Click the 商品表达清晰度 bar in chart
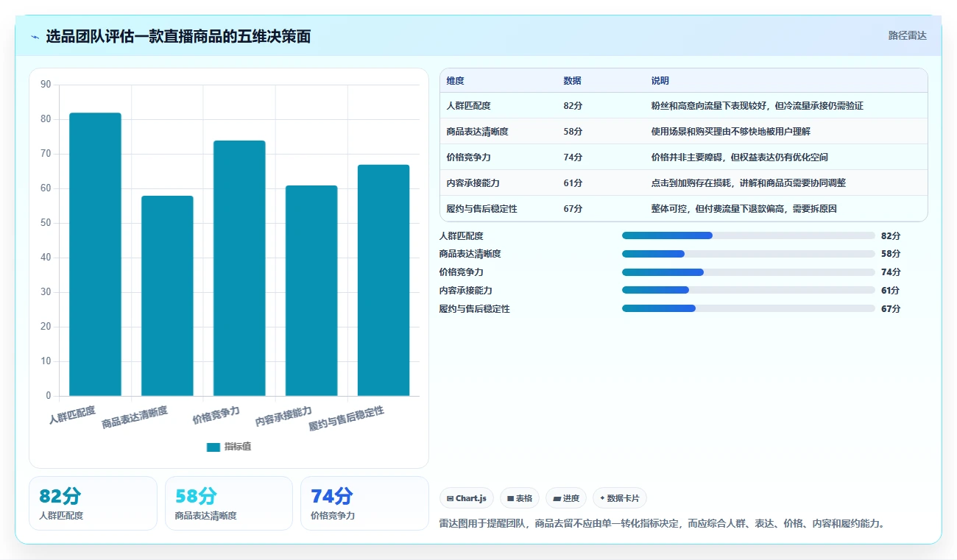This screenshot has height=560, width=957. (x=167, y=296)
